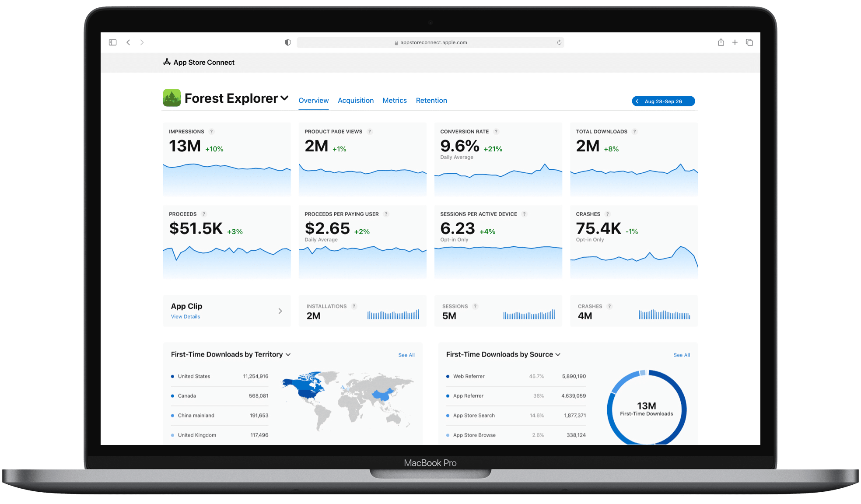The width and height of the screenshot is (861, 504).
Task: Open help icon next to Total Downloads
Action: (635, 132)
